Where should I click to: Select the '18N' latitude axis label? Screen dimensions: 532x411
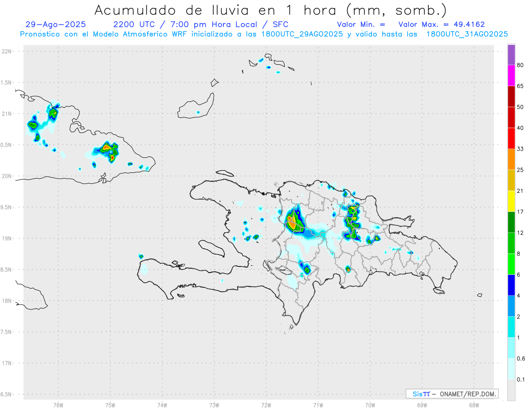tap(7, 301)
